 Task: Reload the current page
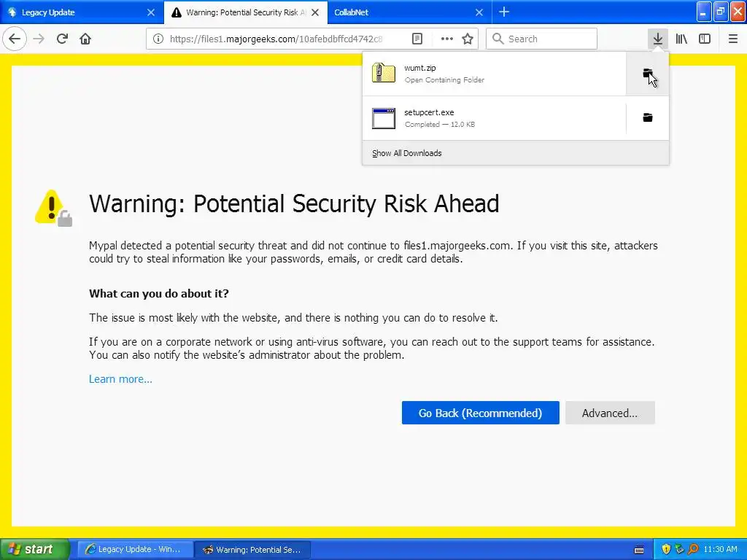click(x=63, y=39)
